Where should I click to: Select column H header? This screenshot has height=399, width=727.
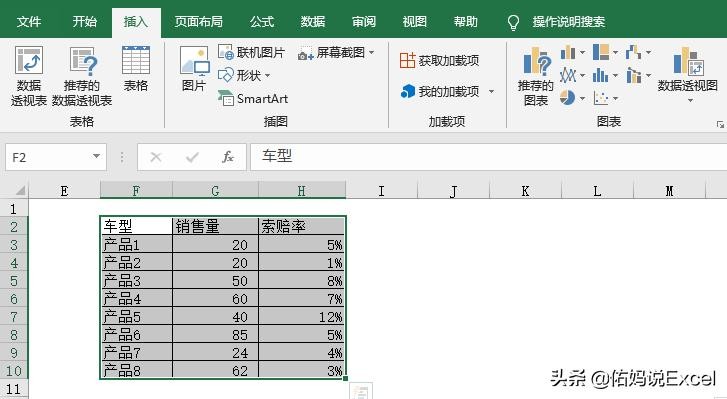[x=302, y=190]
